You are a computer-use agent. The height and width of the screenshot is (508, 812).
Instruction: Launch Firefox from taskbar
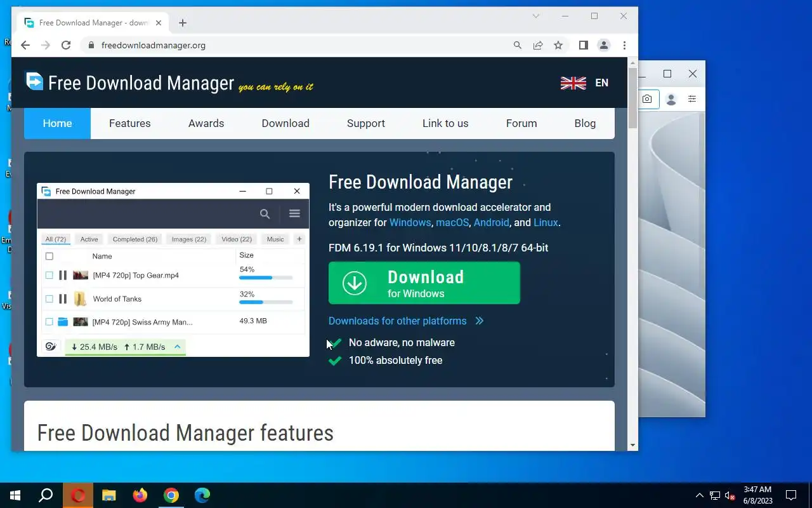140,495
